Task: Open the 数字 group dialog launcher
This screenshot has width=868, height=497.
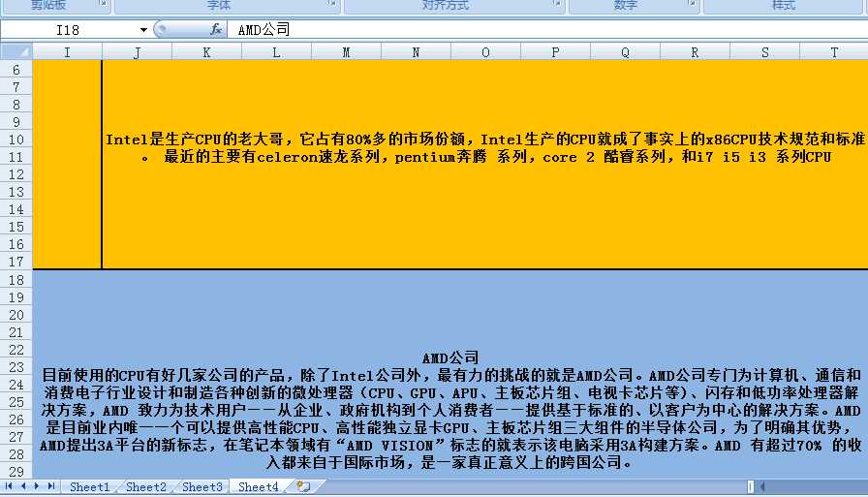Action: point(692,4)
